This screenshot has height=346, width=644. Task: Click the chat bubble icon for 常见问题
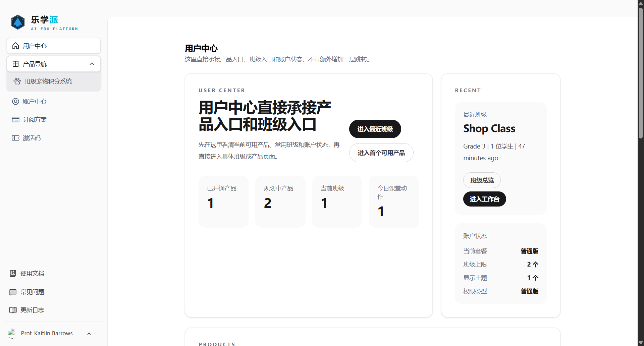[x=13, y=292]
